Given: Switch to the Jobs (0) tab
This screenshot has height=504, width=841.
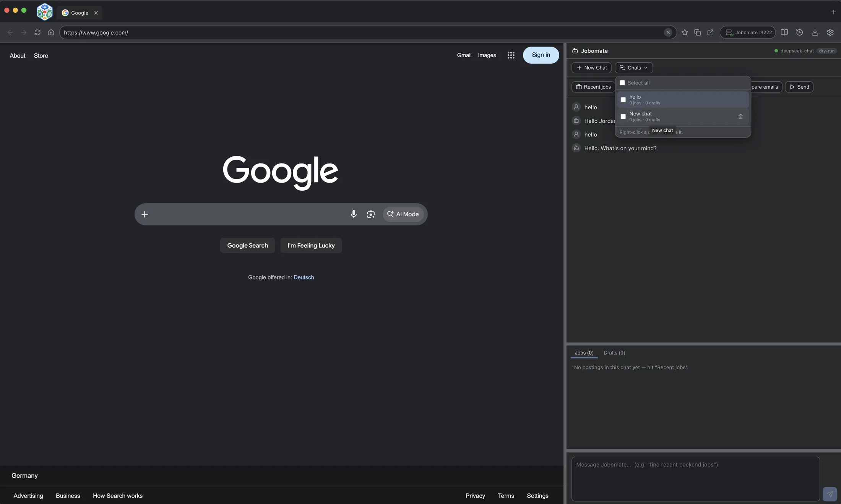Looking at the screenshot, I should pos(584,353).
